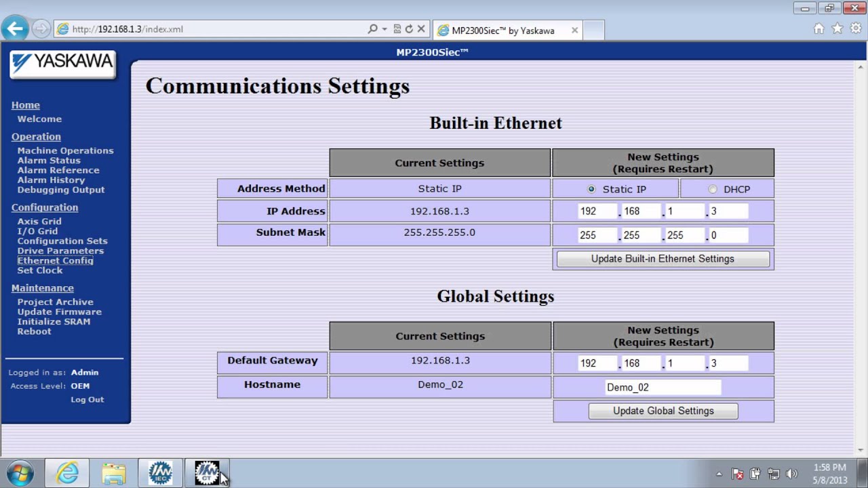Viewport: 868px width, 488px height.
Task: Click the browser Forward arrow button
Action: pyautogui.click(x=41, y=28)
